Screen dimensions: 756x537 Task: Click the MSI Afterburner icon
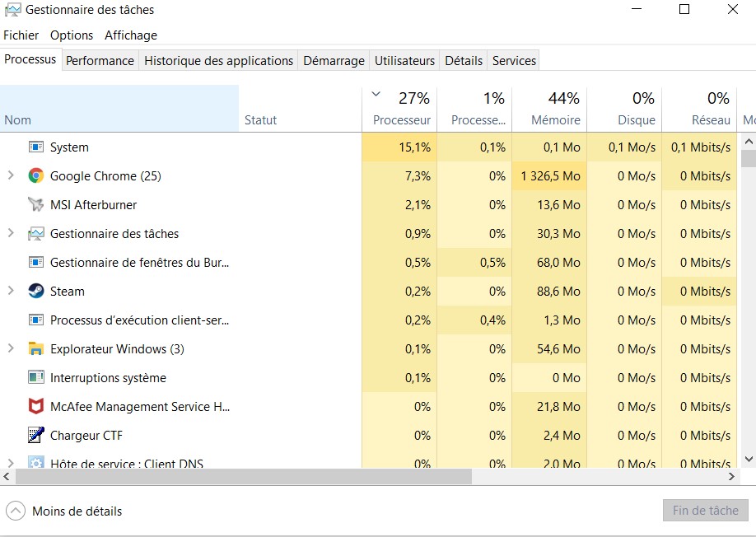click(36, 204)
